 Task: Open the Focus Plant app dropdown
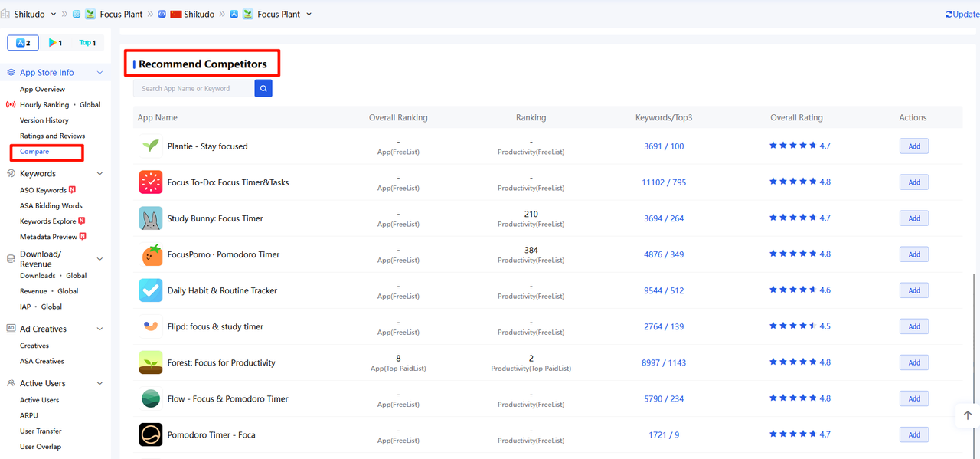click(309, 15)
